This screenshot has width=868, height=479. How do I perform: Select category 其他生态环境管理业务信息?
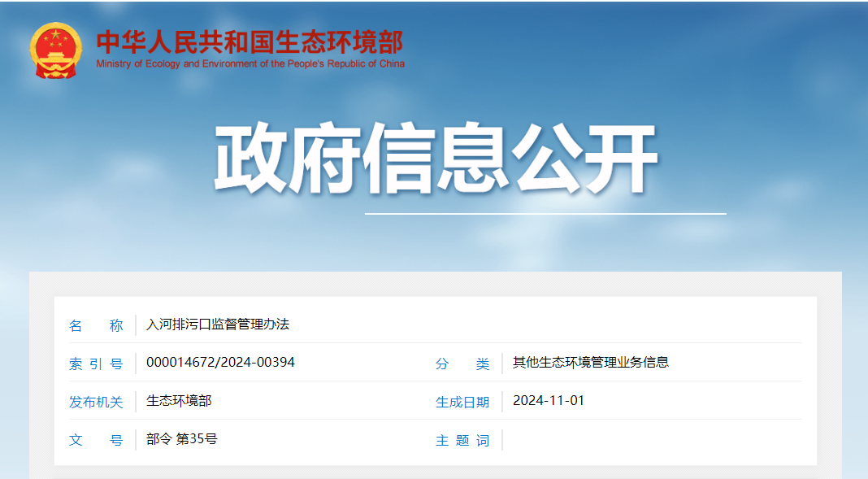[x=591, y=362]
